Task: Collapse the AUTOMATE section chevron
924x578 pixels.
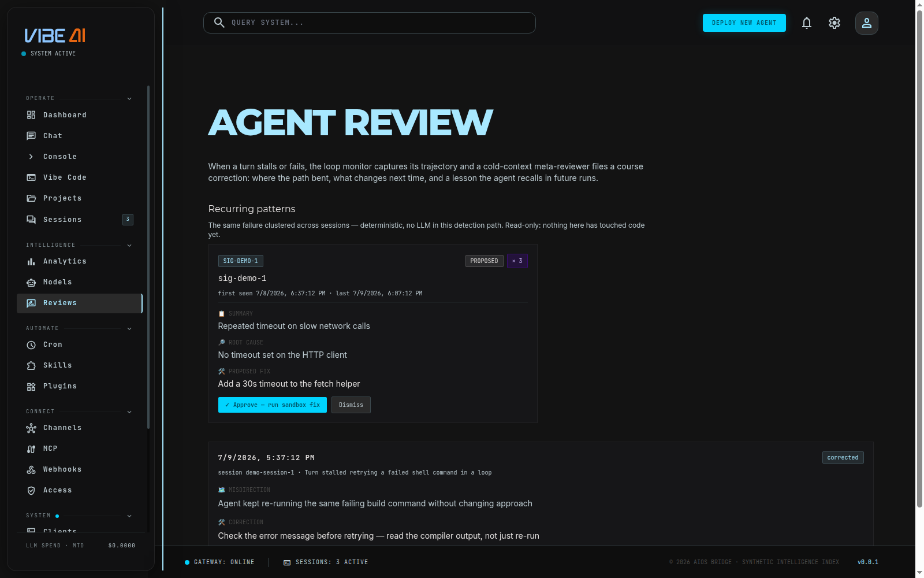Action: pos(129,329)
